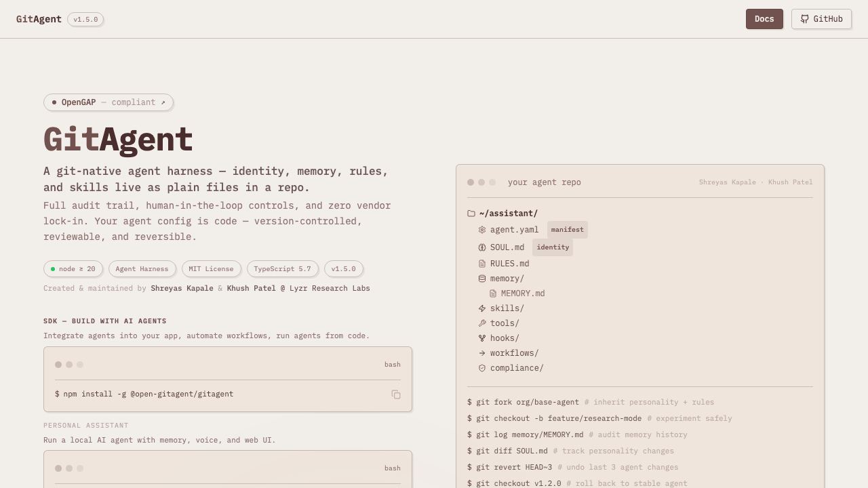Click the node ≥ 20 badge

tap(73, 269)
